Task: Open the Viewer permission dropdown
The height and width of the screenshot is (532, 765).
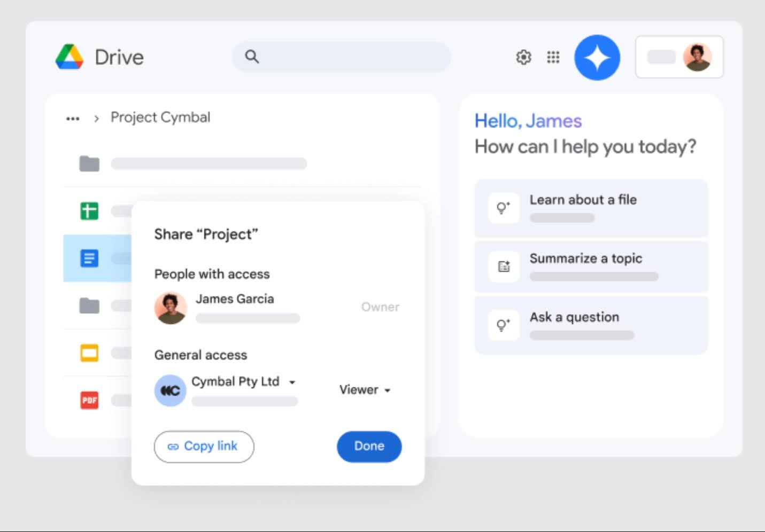Action: (x=365, y=390)
